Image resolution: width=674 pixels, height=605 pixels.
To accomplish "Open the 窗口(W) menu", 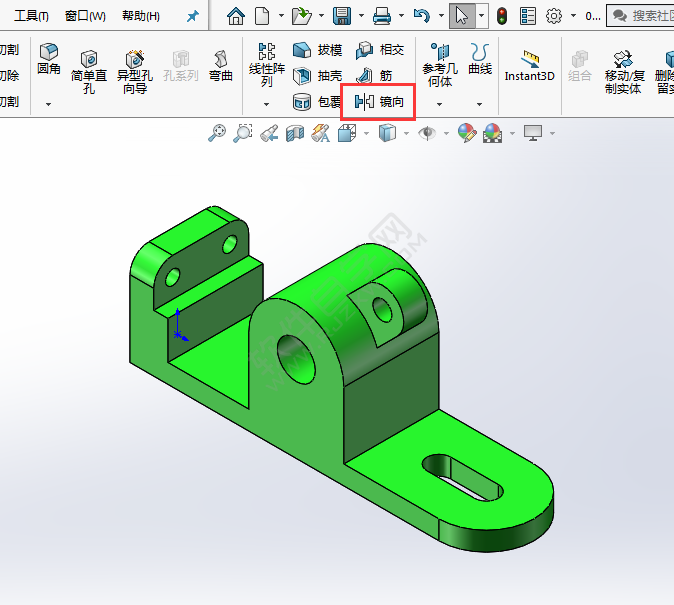I will (x=85, y=16).
